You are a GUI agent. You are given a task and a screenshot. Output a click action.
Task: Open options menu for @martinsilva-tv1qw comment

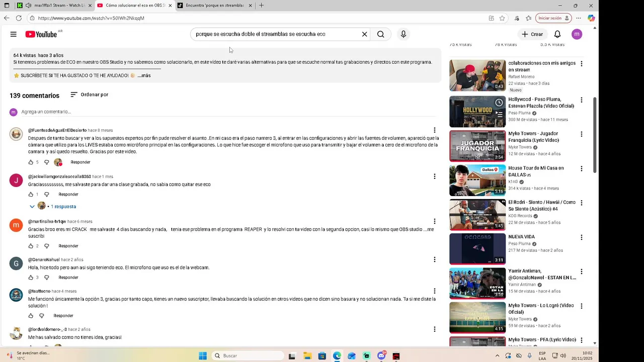[435, 221]
